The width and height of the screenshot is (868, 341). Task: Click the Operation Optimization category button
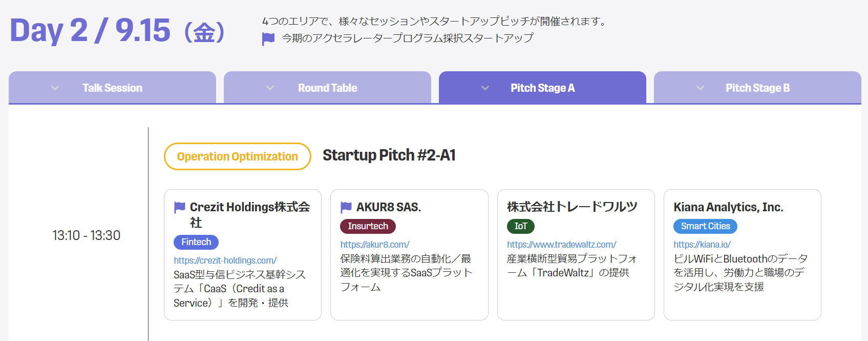238,156
